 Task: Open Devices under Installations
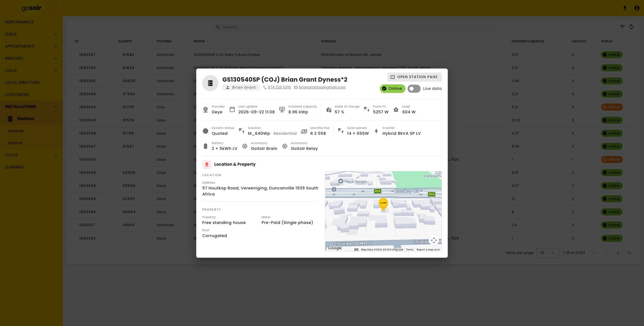(x=16, y=131)
